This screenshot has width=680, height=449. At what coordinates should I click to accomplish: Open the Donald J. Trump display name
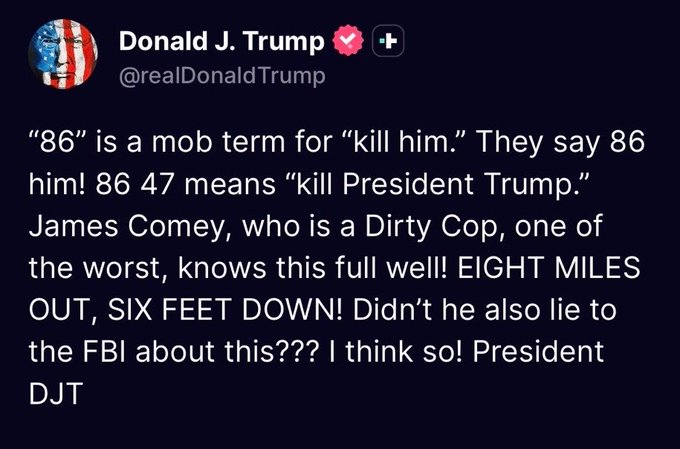221,43
